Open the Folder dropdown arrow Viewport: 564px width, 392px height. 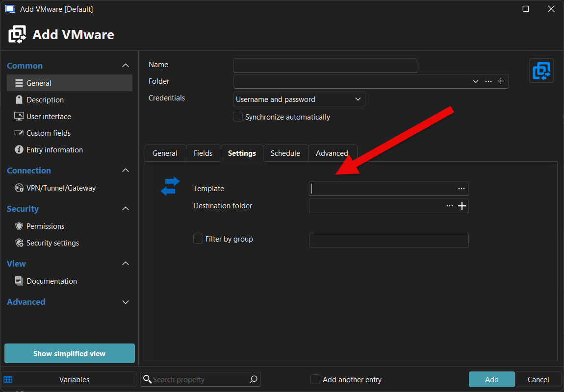coord(476,81)
